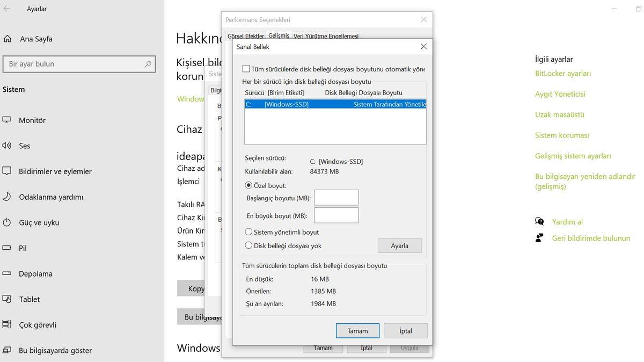Click the Monitör icon in sidebar
This screenshot has height=362, width=644.
pos(7,120)
